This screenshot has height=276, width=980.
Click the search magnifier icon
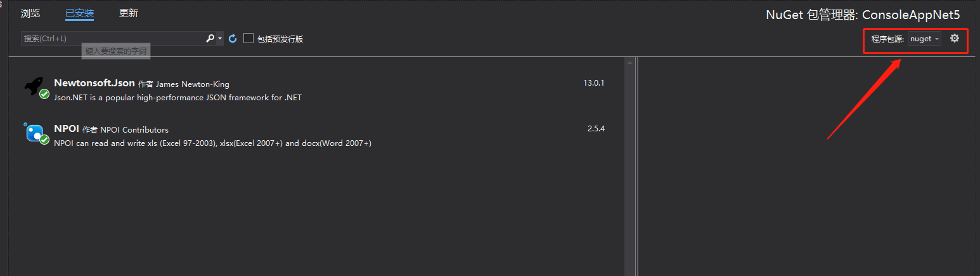(x=210, y=39)
